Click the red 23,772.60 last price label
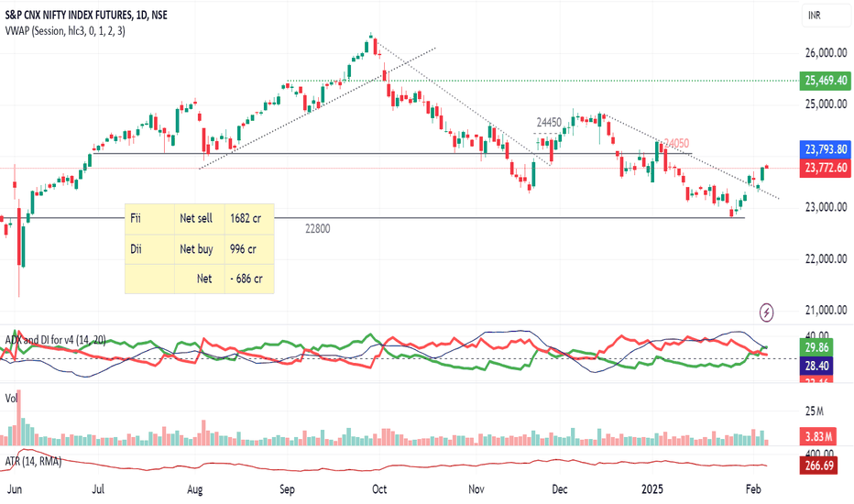 tap(826, 168)
